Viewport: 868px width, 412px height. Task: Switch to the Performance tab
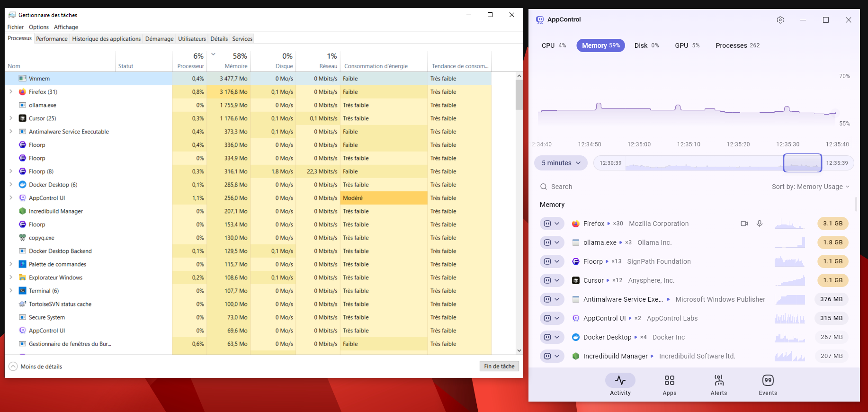tap(52, 39)
